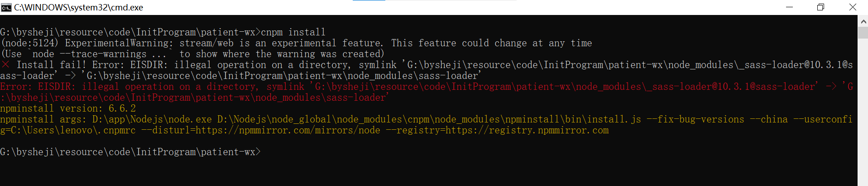Click the "npminstall args:" label text
Screen dimensions: 868x186
pos(43,119)
